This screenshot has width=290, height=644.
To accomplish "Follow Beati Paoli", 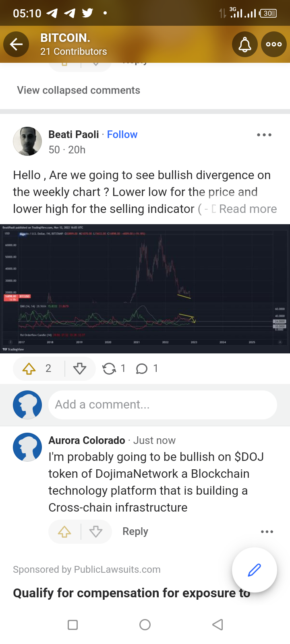I will (122, 134).
